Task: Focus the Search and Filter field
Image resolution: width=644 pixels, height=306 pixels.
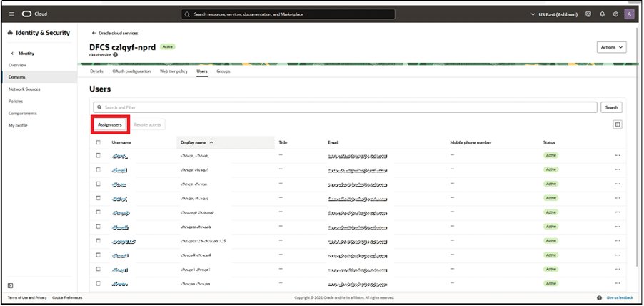Action: point(345,107)
